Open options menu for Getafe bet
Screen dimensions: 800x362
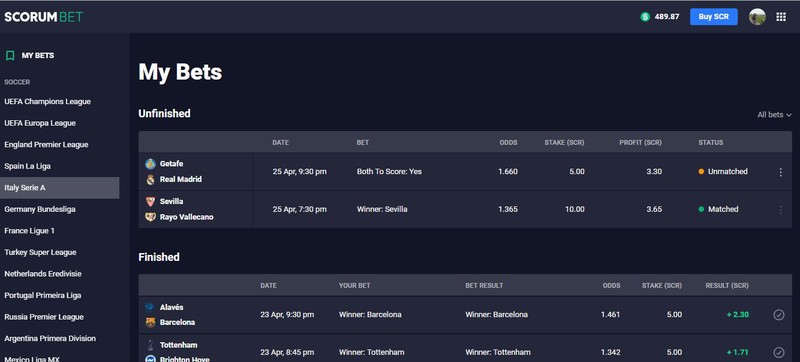pyautogui.click(x=780, y=172)
